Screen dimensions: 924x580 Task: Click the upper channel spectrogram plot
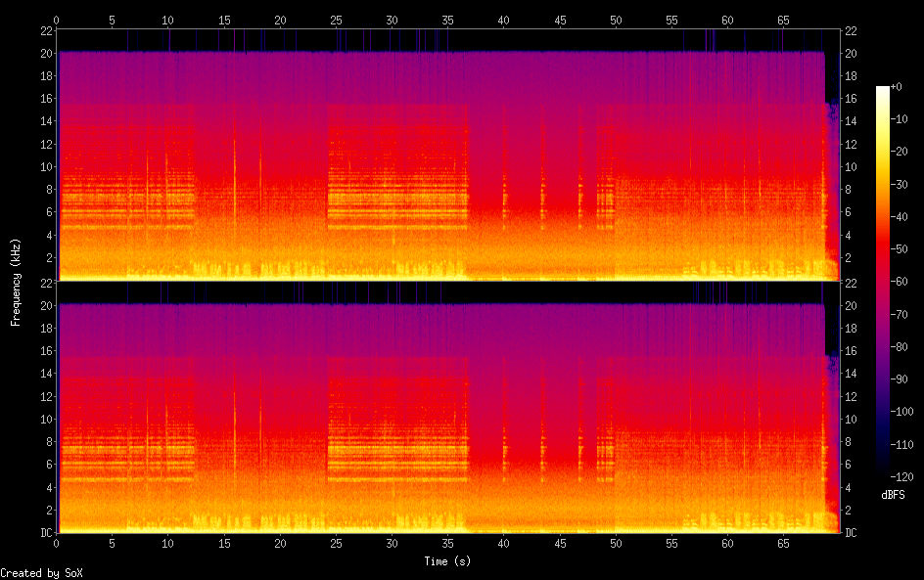coord(448,156)
